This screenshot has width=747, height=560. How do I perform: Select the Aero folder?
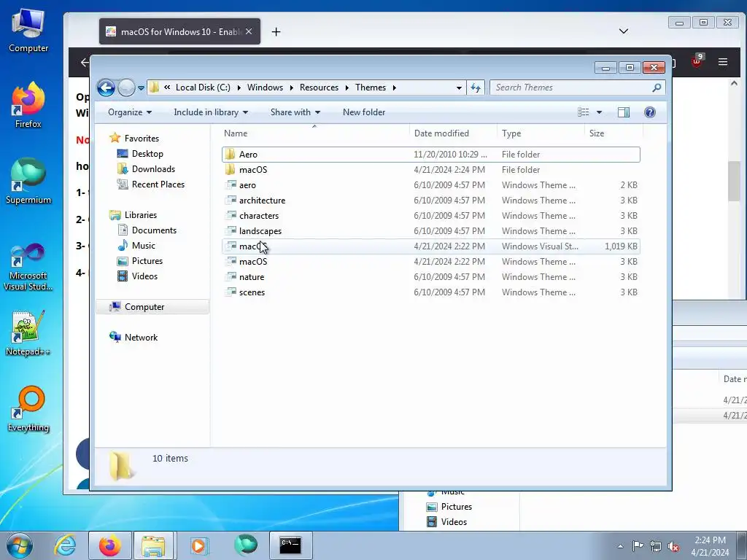[430, 155]
